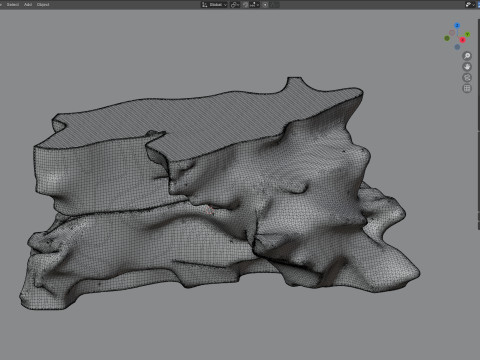The width and height of the screenshot is (480, 360).
Task: Click the selectability and visibility icon
Action: coord(468,5)
